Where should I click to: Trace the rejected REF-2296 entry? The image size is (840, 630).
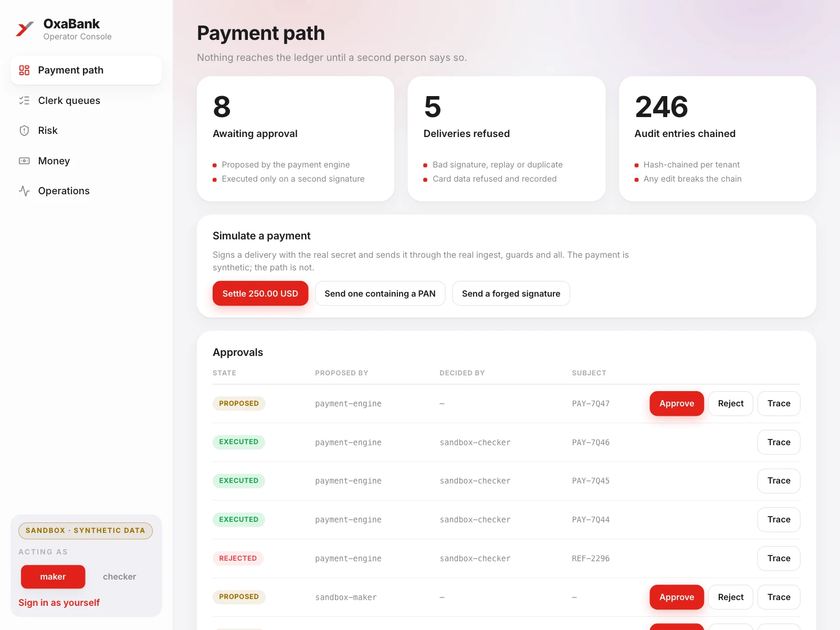click(x=779, y=559)
